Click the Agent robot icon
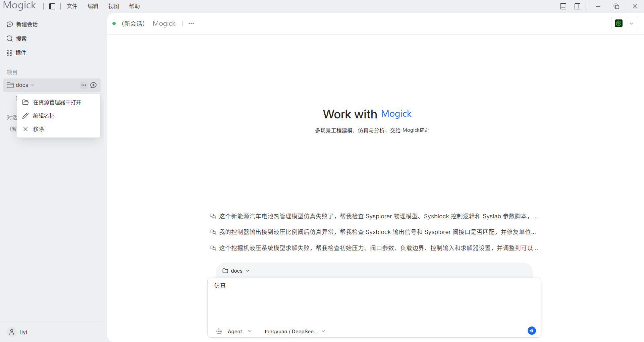This screenshot has width=644, height=342. click(x=219, y=331)
